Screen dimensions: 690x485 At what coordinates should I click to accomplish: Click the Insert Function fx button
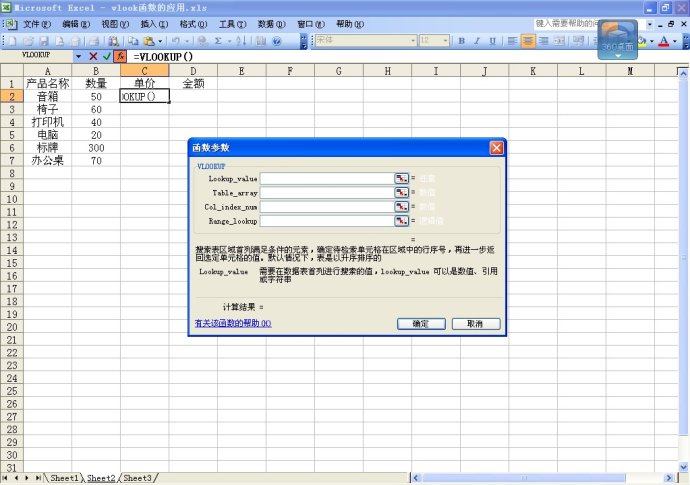pos(120,56)
